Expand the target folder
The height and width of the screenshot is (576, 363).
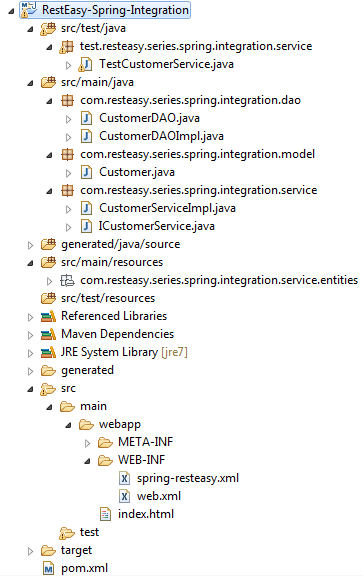pos(30,551)
